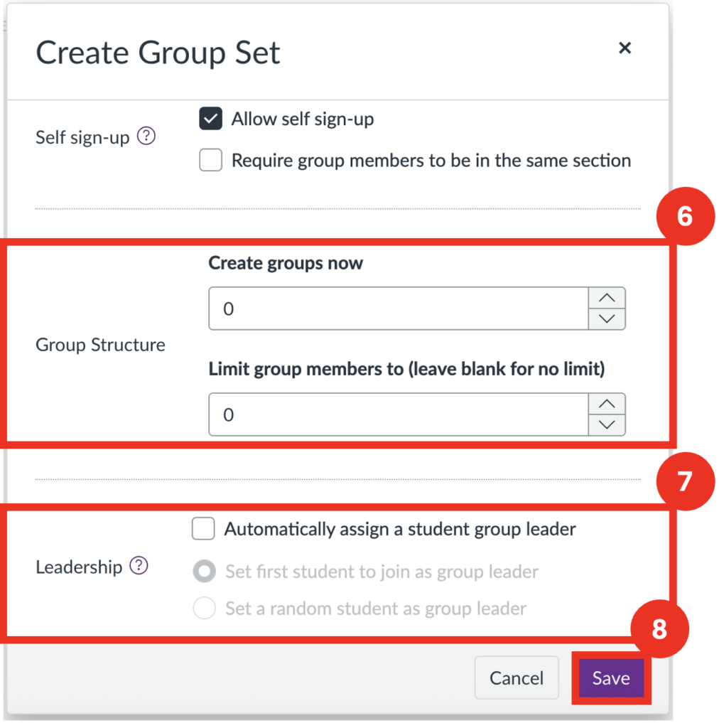Check Automatically assign a student group leader
This screenshot has width=719, height=728.
point(204,529)
